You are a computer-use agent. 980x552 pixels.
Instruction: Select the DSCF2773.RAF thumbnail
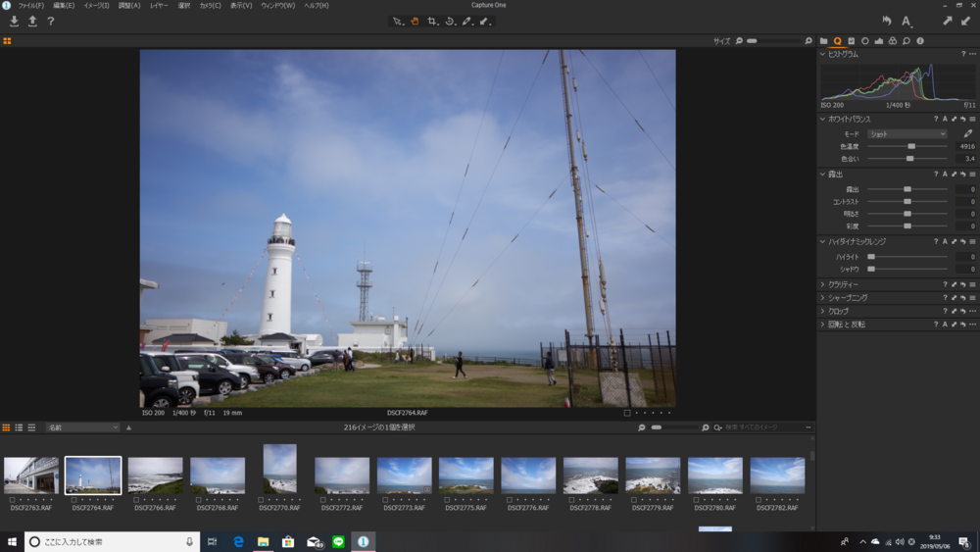pyautogui.click(x=404, y=476)
